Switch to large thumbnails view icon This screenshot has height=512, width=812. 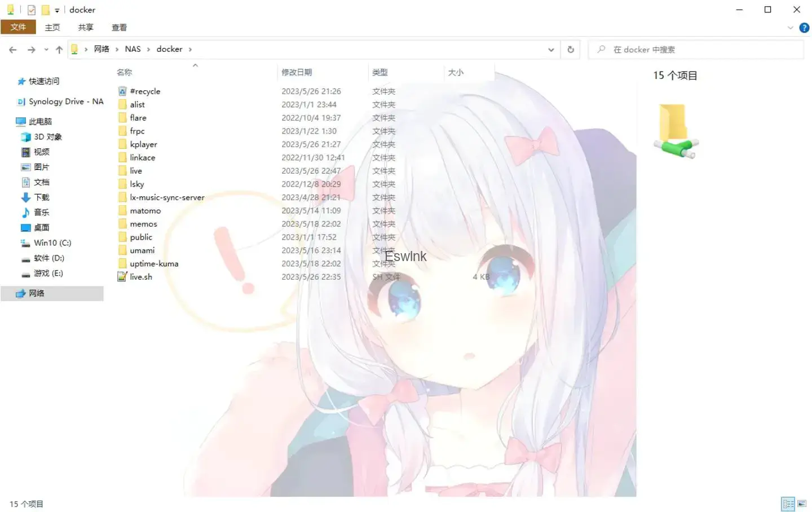click(x=802, y=504)
